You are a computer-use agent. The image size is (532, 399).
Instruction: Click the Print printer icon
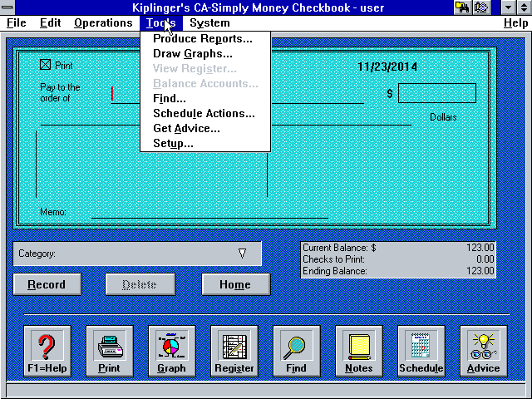(x=110, y=351)
